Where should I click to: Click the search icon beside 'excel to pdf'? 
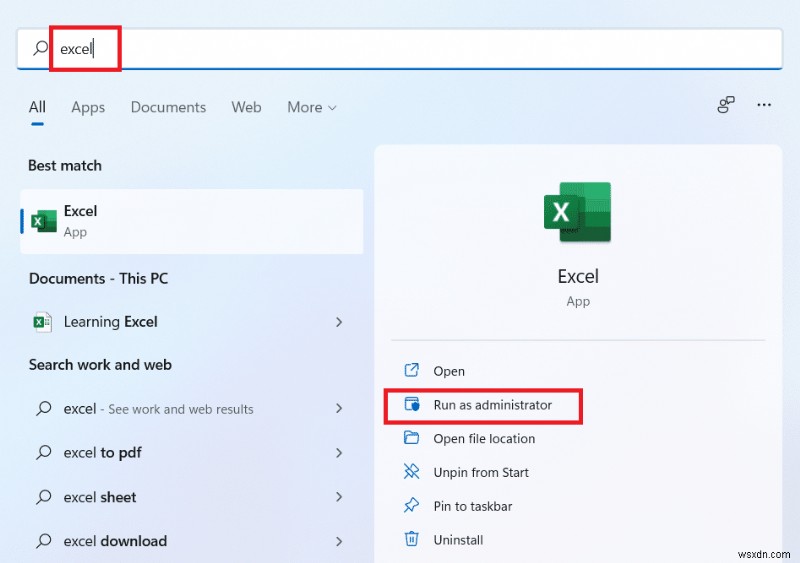point(44,452)
